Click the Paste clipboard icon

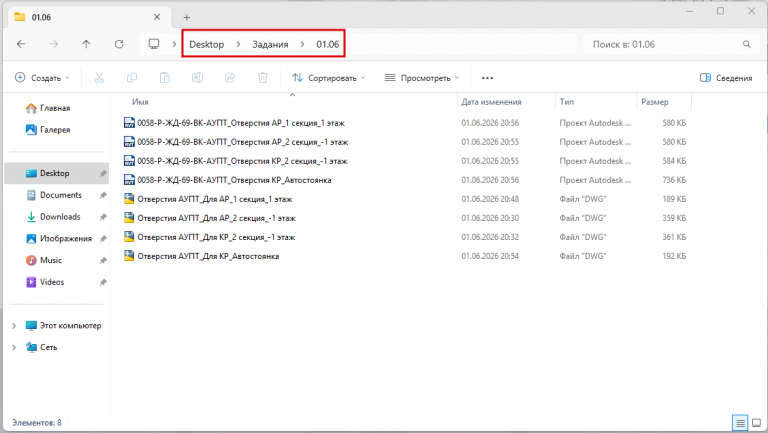pyautogui.click(x=165, y=78)
